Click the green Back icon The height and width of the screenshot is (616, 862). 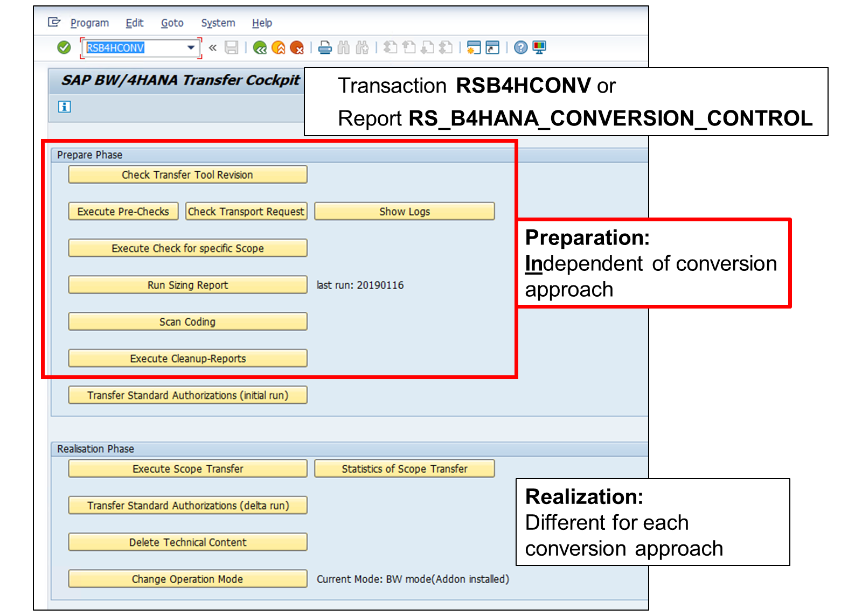[x=260, y=47]
